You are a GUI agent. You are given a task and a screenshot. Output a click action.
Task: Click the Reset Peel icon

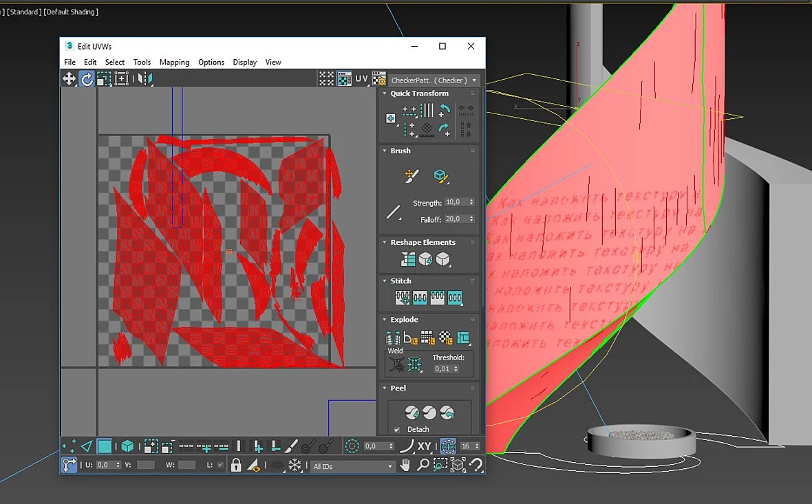(x=447, y=413)
